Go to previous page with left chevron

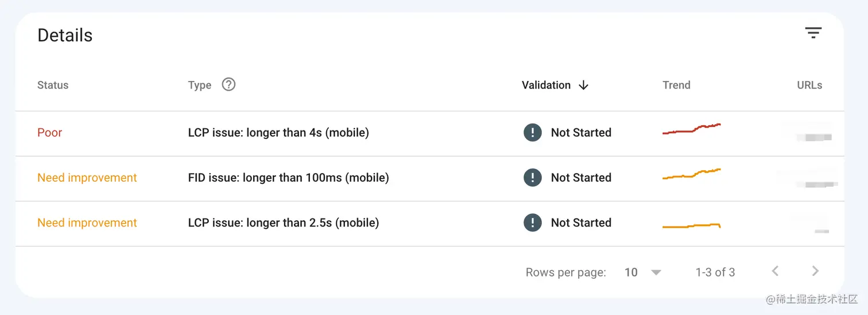click(x=775, y=271)
